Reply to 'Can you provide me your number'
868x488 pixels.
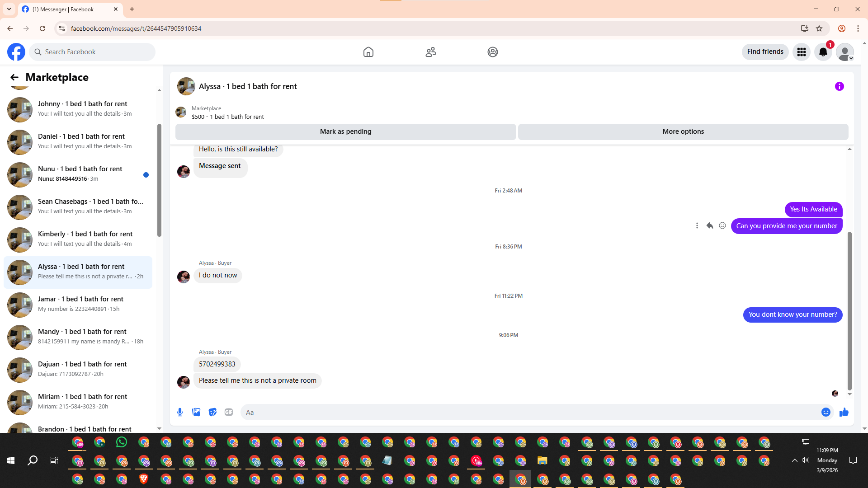tap(710, 225)
